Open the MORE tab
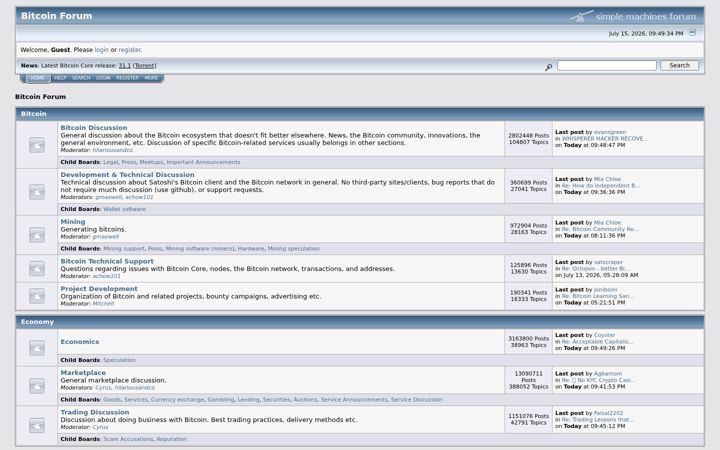 (151, 78)
